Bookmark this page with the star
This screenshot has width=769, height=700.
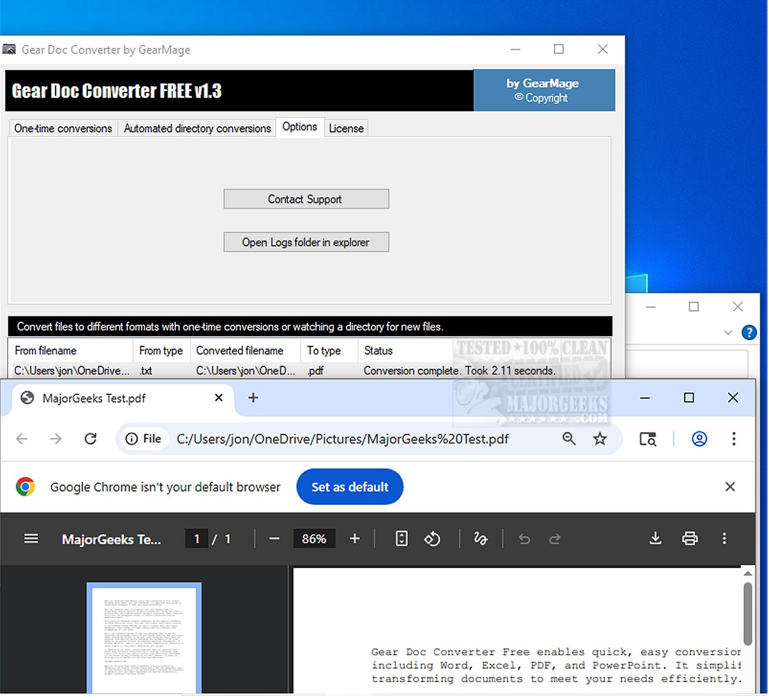pyautogui.click(x=600, y=439)
